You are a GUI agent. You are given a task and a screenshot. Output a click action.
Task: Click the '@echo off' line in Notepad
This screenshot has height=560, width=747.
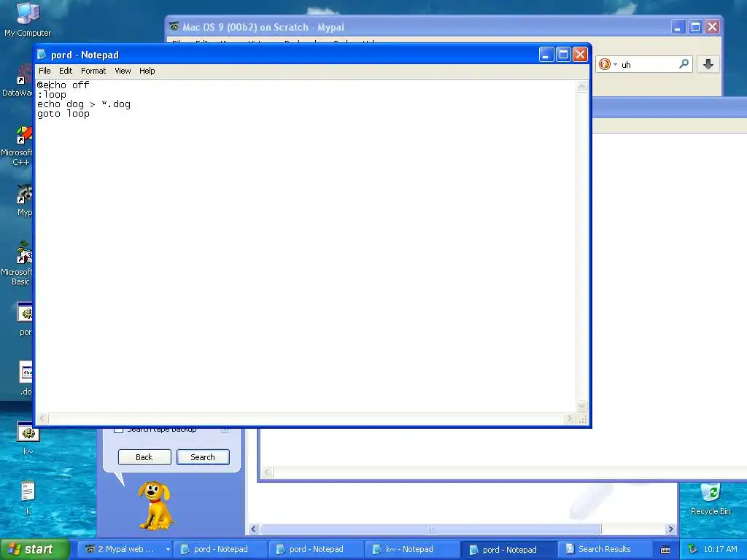[63, 85]
